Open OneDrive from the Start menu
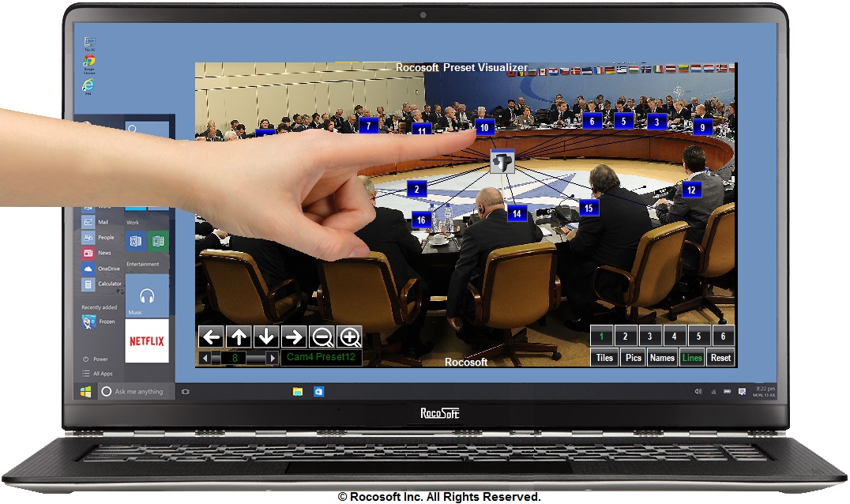This screenshot has height=504, width=850. (101, 269)
